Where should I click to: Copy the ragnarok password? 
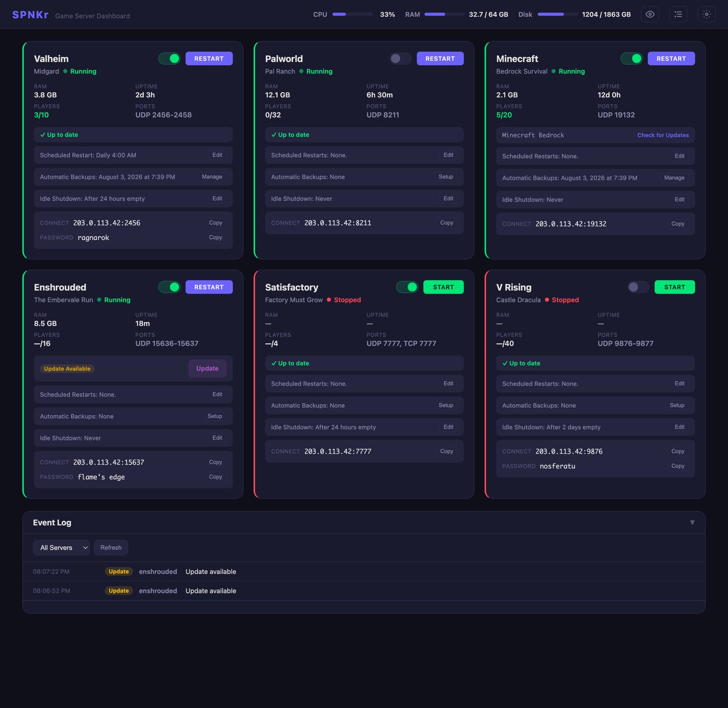pyautogui.click(x=216, y=238)
